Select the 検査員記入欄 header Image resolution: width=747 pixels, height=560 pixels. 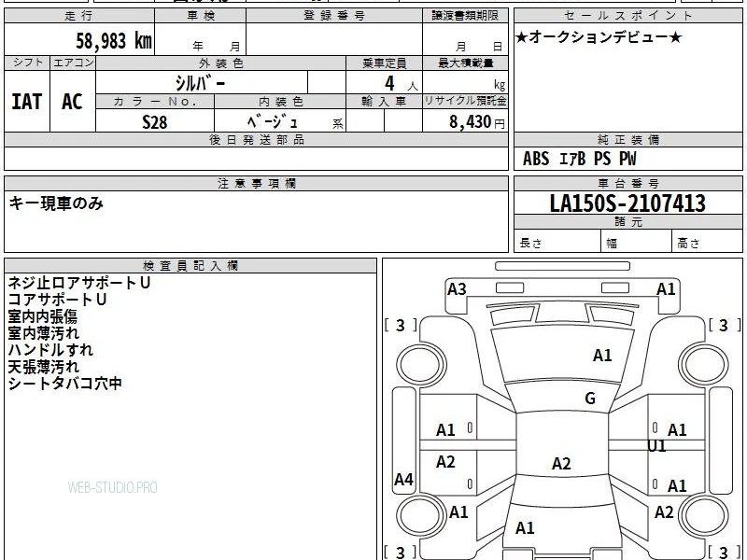[x=190, y=266]
